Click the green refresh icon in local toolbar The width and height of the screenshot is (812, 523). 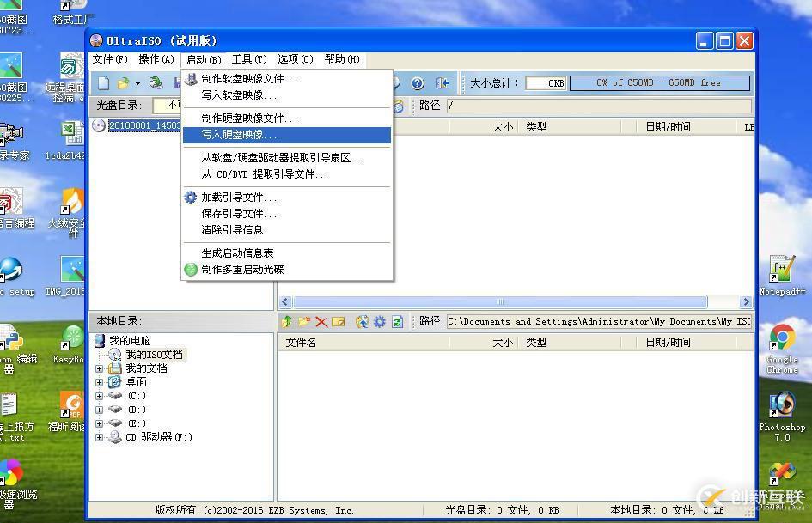(397, 321)
